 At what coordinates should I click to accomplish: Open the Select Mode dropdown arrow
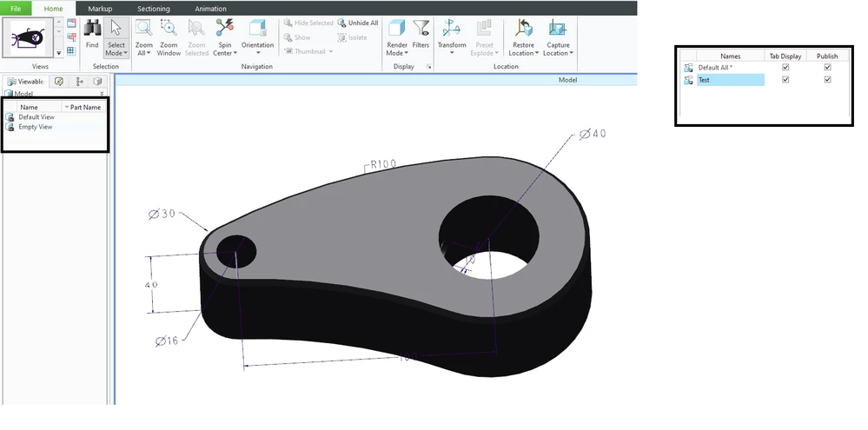pyautogui.click(x=126, y=53)
